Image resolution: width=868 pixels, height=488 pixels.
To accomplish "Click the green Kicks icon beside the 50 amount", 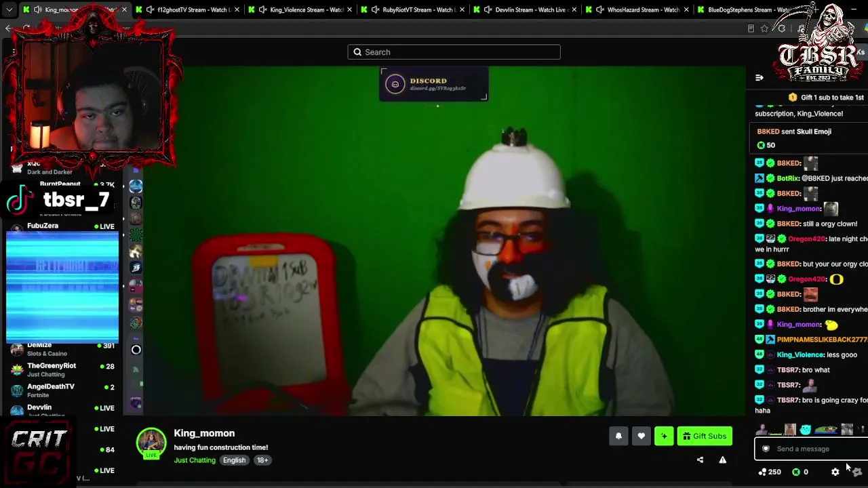I will 761,145.
